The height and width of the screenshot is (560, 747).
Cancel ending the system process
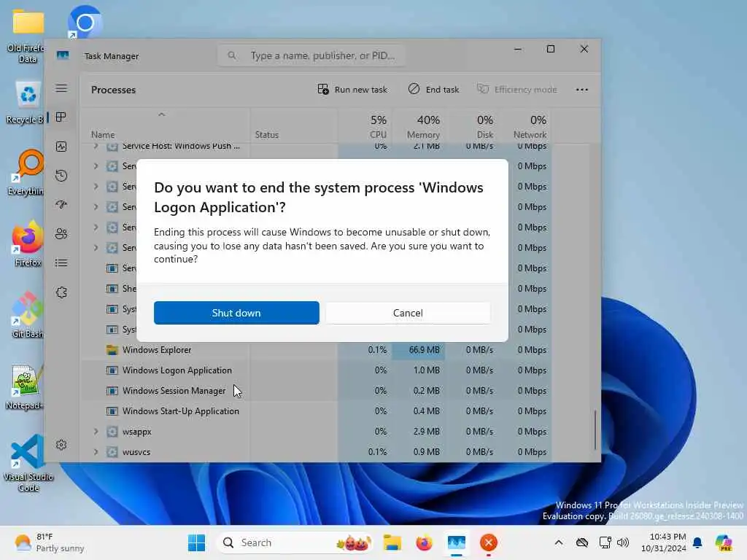click(408, 313)
